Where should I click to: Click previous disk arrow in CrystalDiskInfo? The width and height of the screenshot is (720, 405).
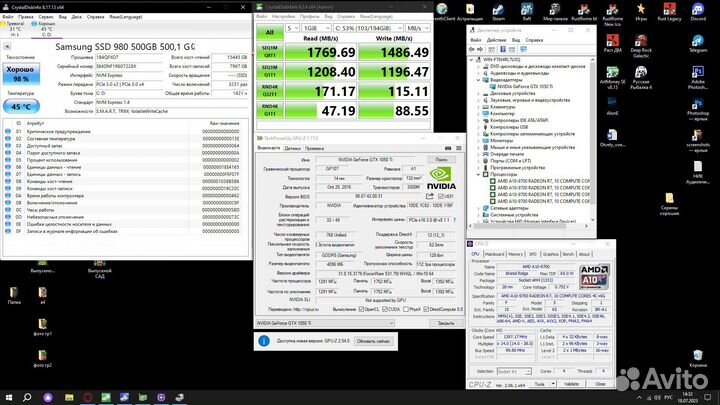7,46
